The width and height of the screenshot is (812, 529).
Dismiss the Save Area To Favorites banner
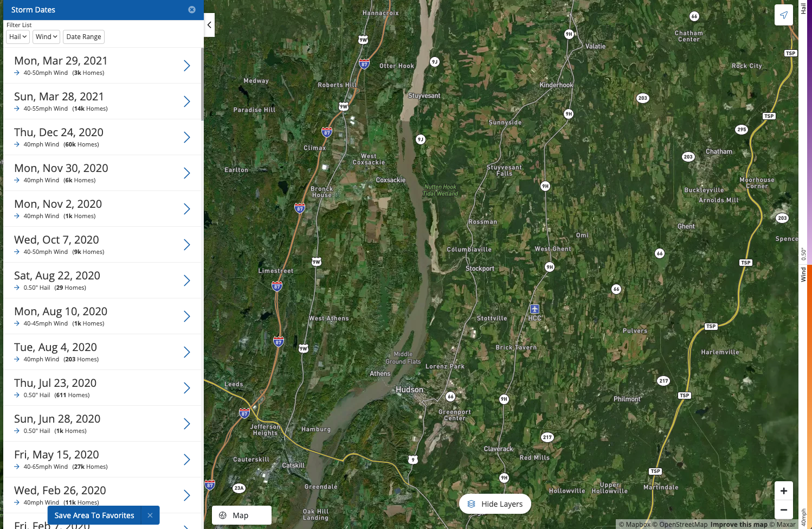coord(150,515)
